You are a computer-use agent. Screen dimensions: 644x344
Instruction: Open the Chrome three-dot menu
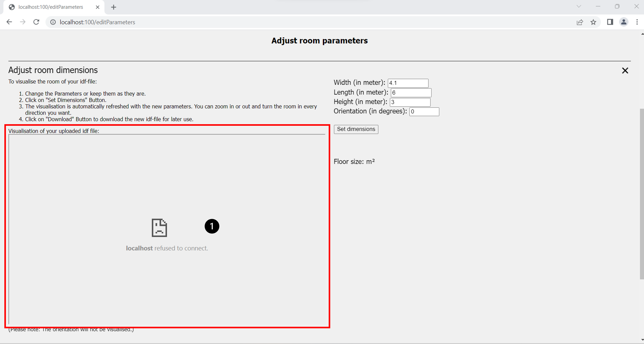[637, 22]
